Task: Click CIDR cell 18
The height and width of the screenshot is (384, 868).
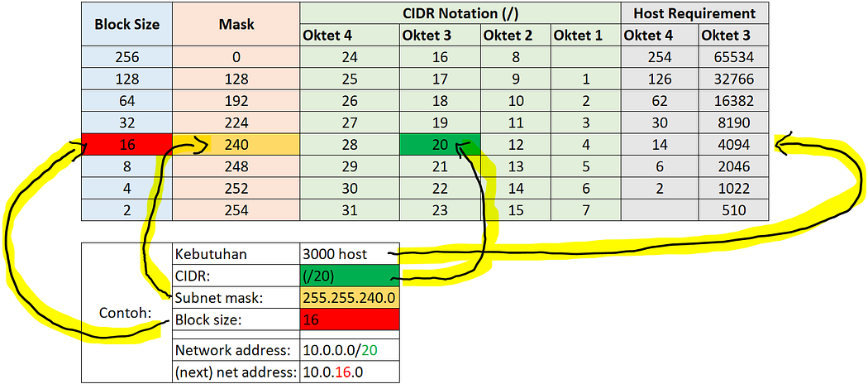Action: tap(440, 101)
